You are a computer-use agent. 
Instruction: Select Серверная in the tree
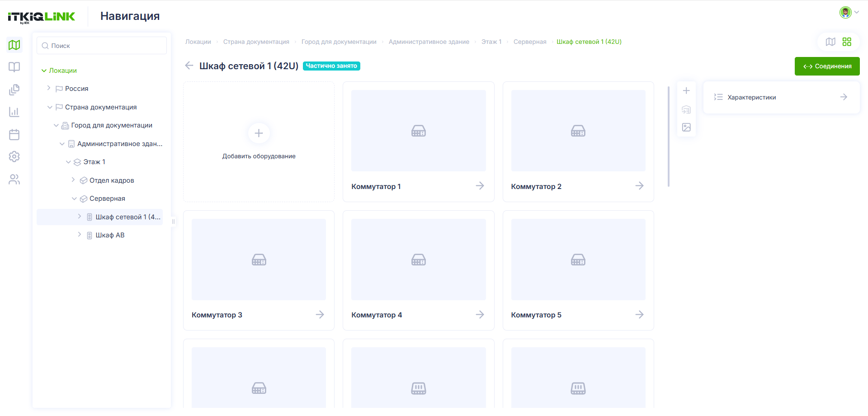107,199
